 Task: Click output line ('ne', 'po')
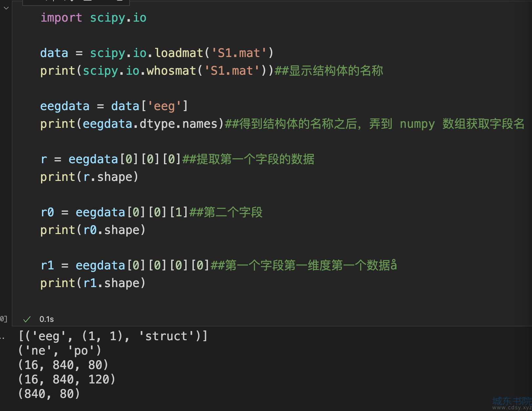(x=60, y=351)
